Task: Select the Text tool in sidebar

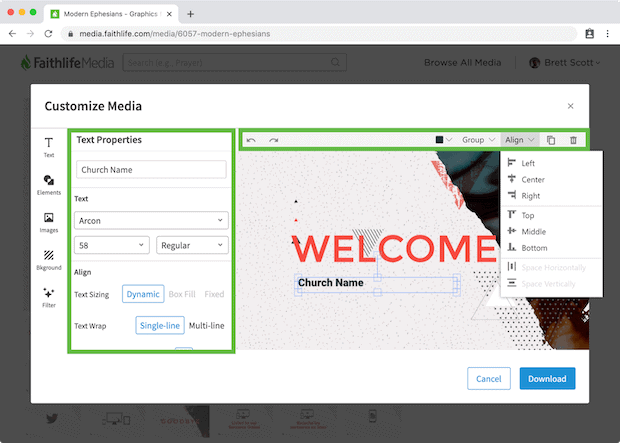Action: coord(48,147)
